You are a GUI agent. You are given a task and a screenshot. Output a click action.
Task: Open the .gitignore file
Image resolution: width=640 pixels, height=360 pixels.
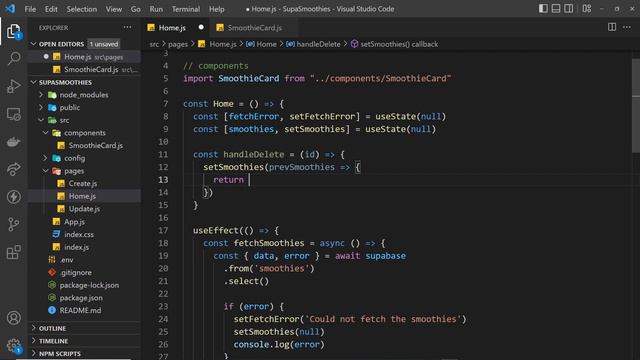pos(75,272)
